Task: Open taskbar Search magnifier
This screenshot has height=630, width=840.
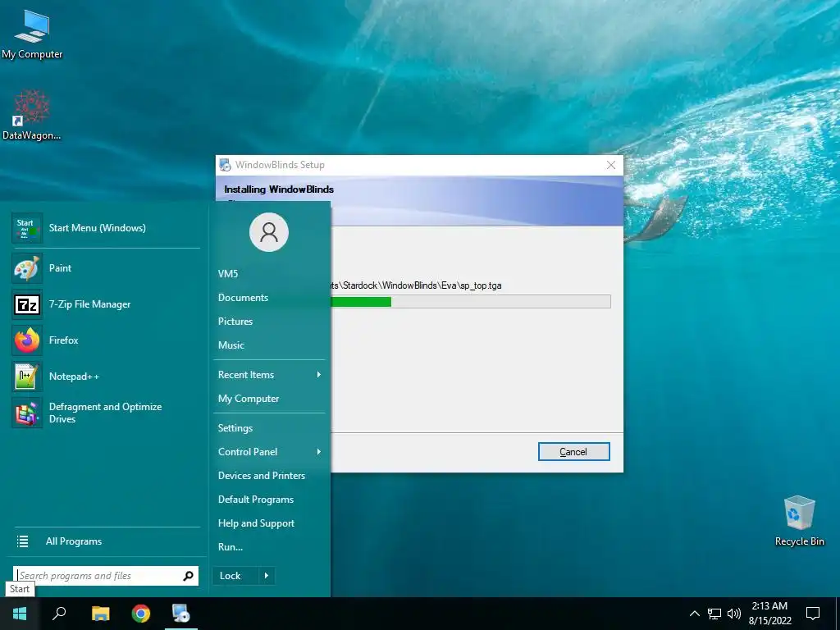Action: 59,614
